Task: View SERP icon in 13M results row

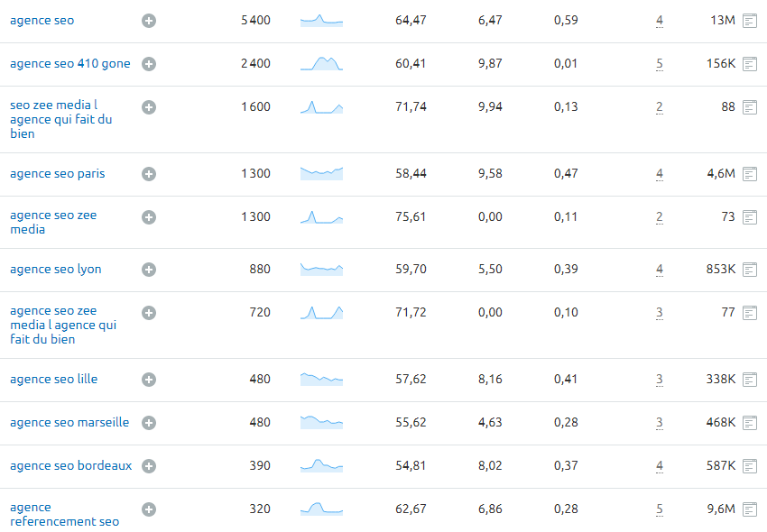Action: (x=749, y=21)
